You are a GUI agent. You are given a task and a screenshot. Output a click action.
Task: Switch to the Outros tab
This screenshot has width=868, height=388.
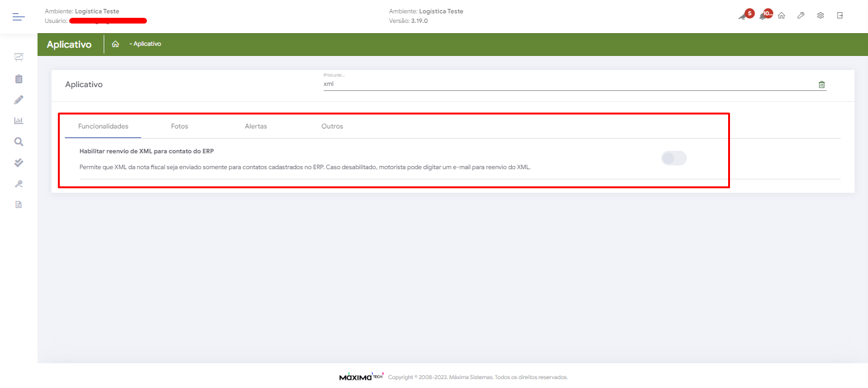coord(332,127)
